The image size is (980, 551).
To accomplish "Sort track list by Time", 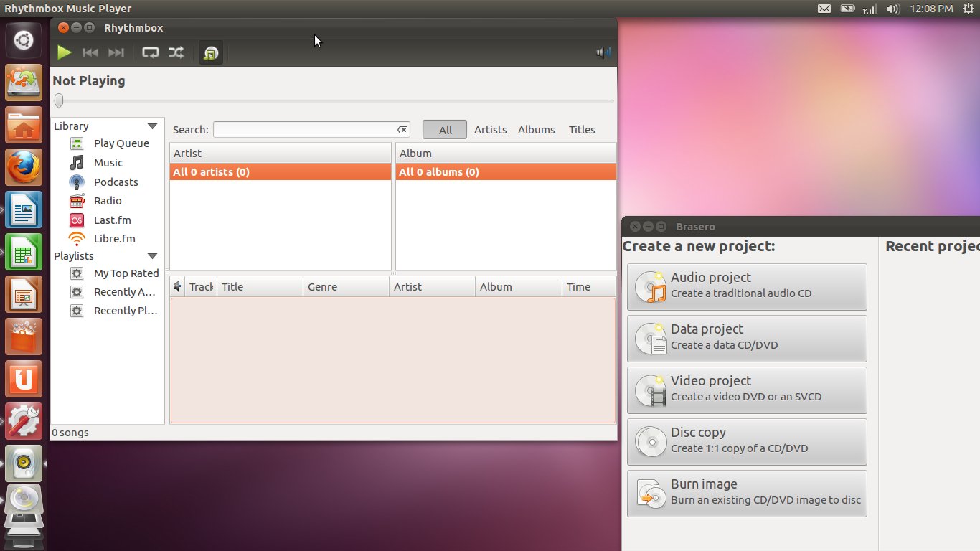I will click(x=588, y=287).
